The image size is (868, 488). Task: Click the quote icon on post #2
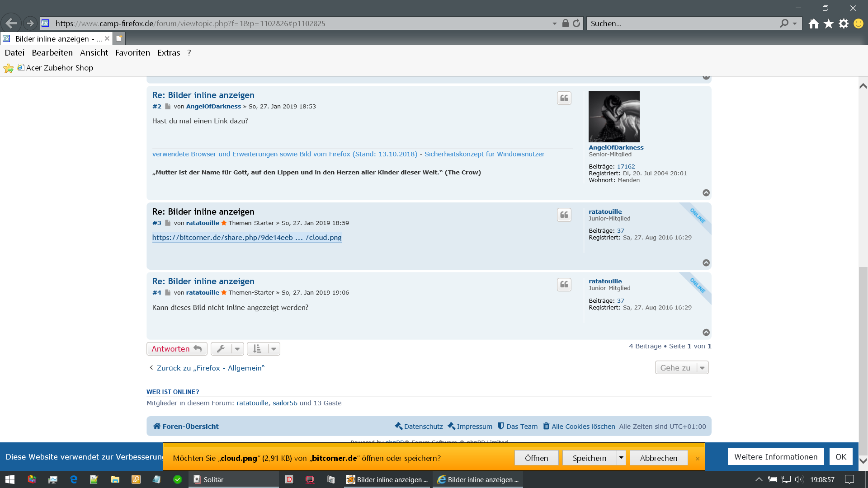[564, 98]
